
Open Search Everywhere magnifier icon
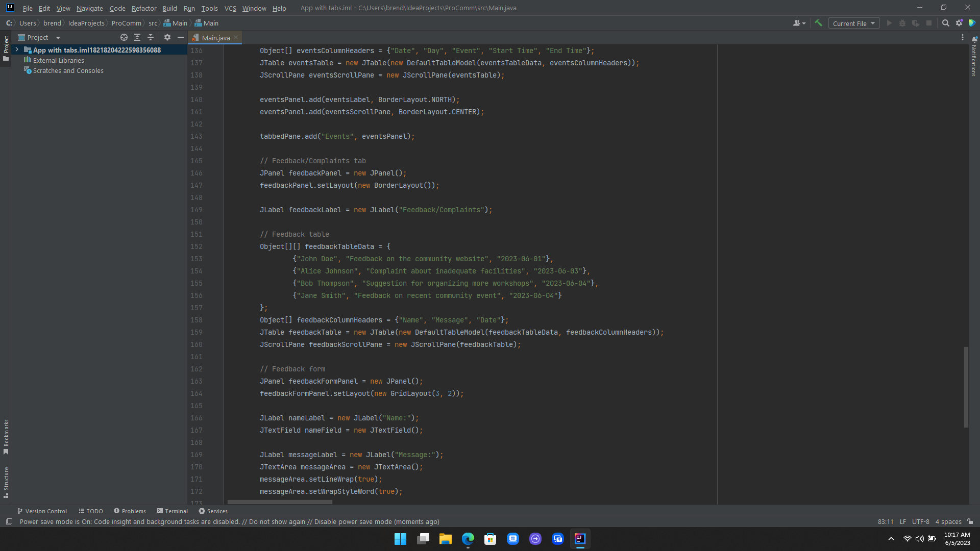coord(945,23)
